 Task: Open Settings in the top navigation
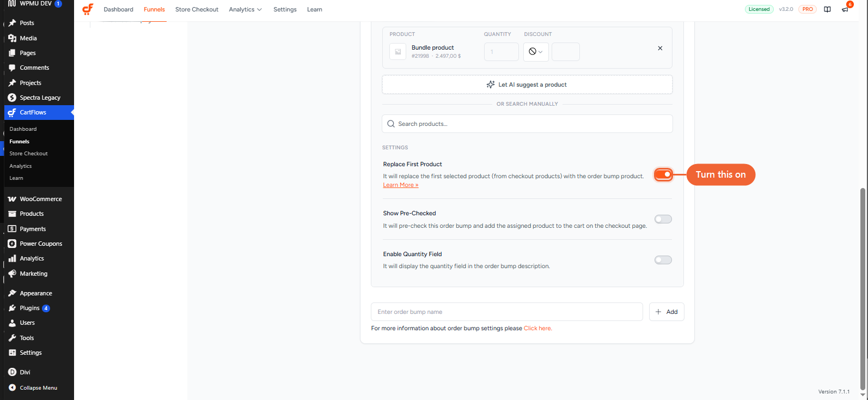(285, 9)
